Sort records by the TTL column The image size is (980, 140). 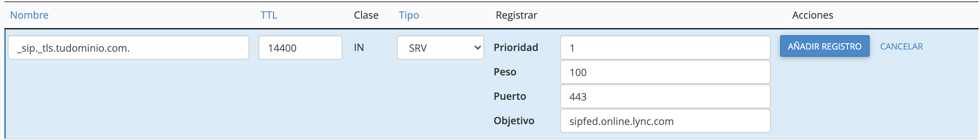(269, 15)
